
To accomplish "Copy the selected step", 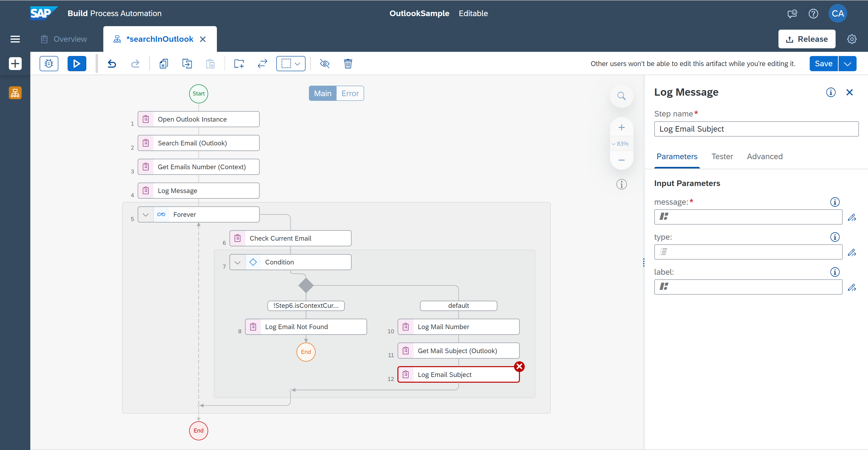I will [164, 63].
